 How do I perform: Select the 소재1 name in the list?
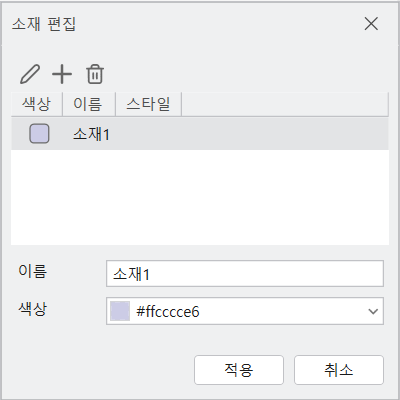tap(91, 134)
